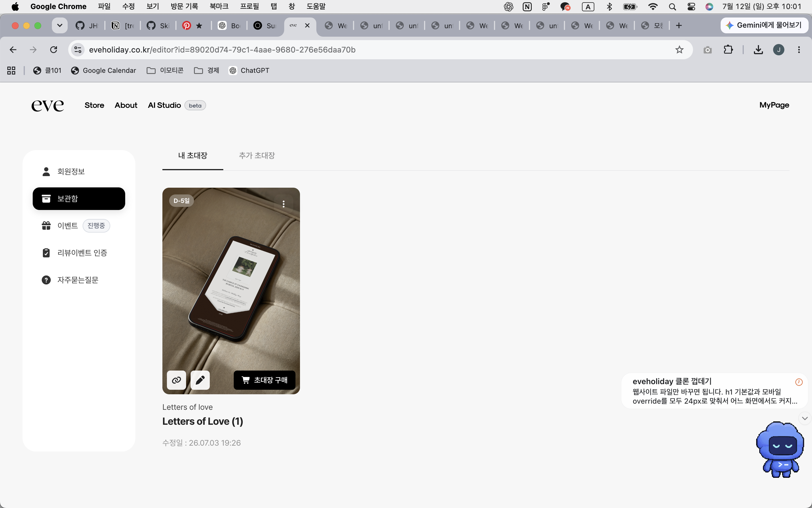Open macOS Control Center
The width and height of the screenshot is (812, 508).
691,7
